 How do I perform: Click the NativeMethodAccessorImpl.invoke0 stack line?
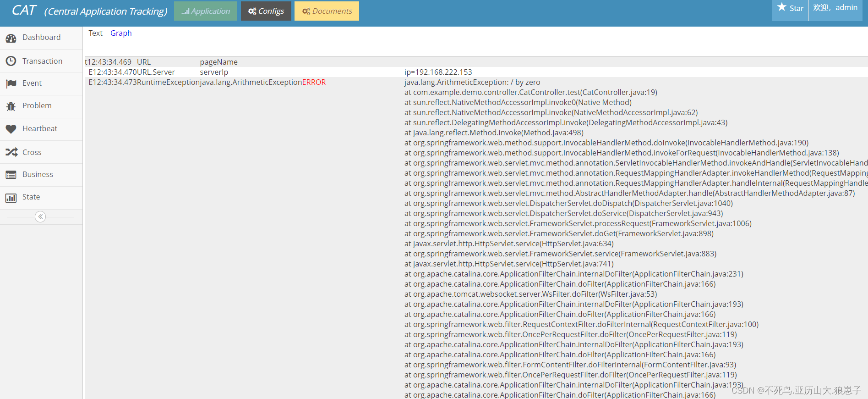518,103
